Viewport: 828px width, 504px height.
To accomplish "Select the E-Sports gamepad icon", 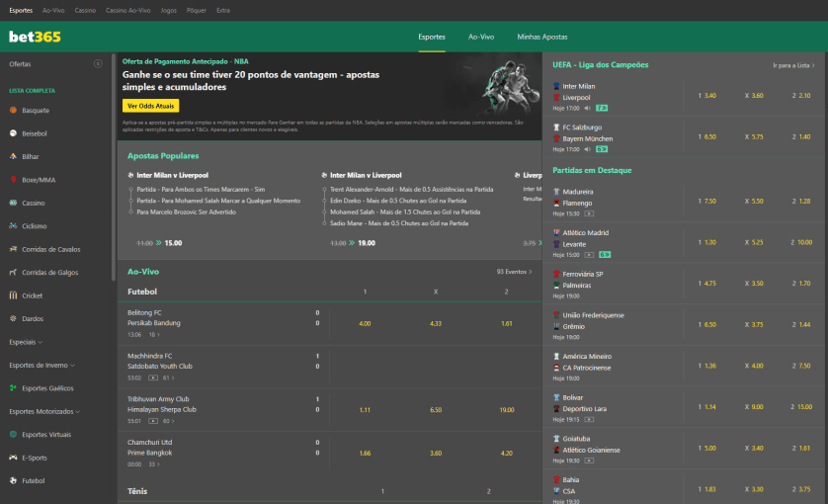I will click(13, 458).
